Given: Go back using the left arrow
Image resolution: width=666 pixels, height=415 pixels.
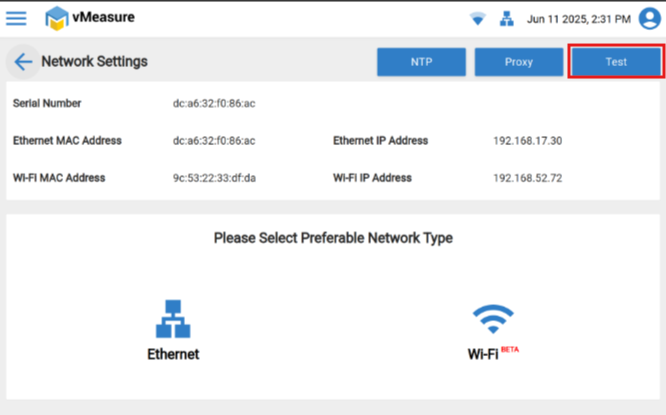Looking at the screenshot, I should click(x=23, y=62).
